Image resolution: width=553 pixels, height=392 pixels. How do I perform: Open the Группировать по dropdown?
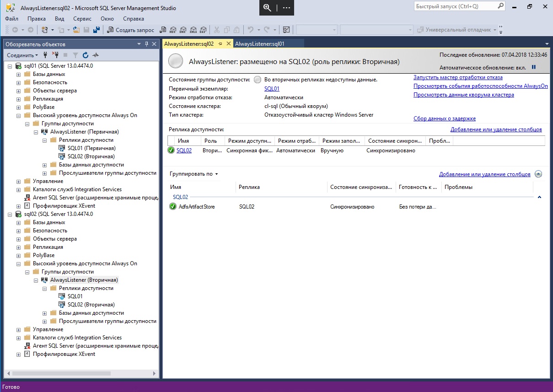194,174
